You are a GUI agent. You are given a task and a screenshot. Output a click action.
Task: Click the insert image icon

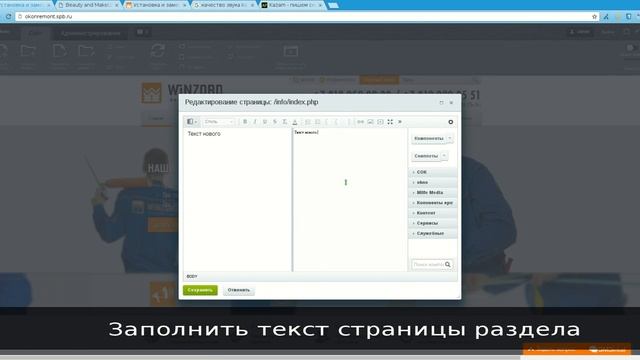click(x=370, y=122)
